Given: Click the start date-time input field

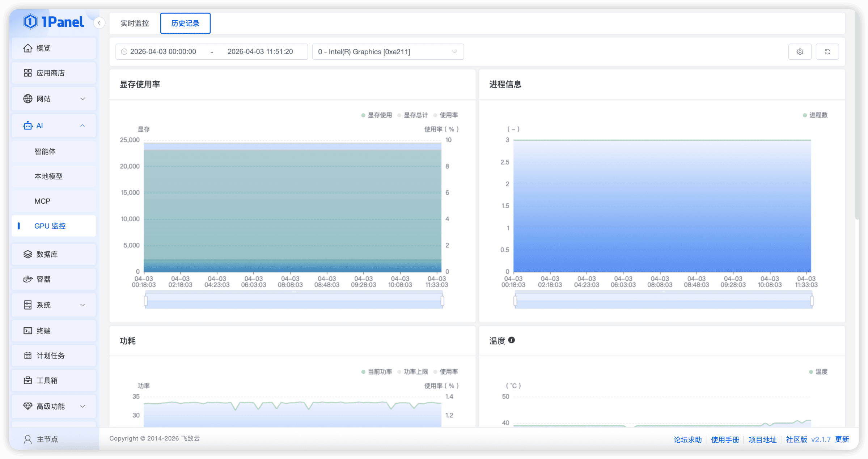Looking at the screenshot, I should click(x=163, y=52).
